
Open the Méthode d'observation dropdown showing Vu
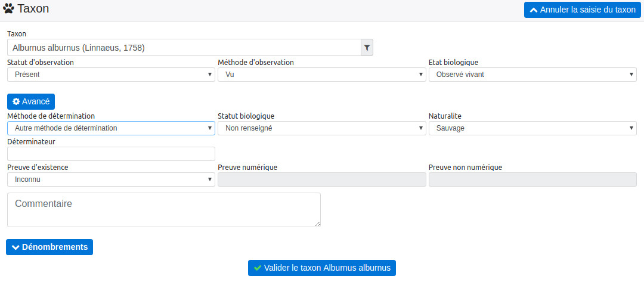(x=321, y=75)
